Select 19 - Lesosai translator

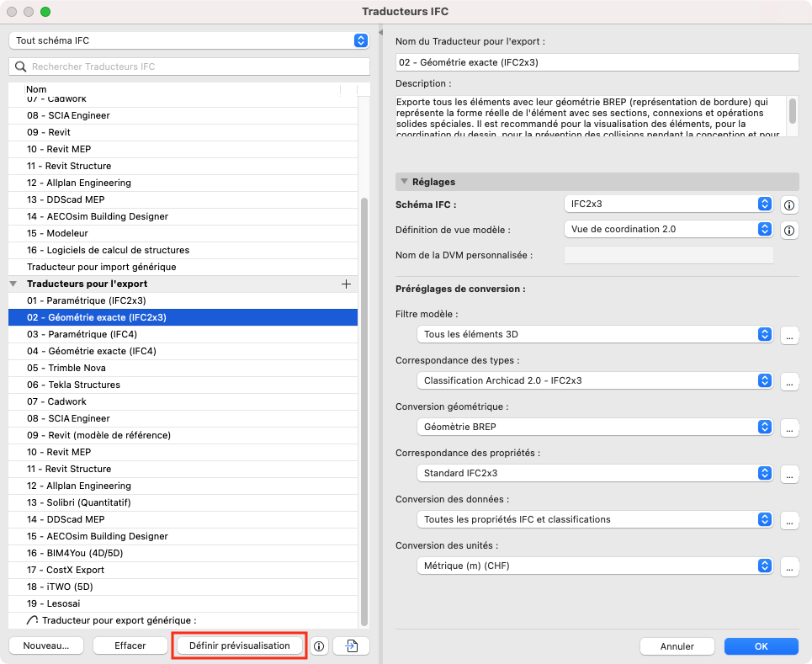coord(183,603)
